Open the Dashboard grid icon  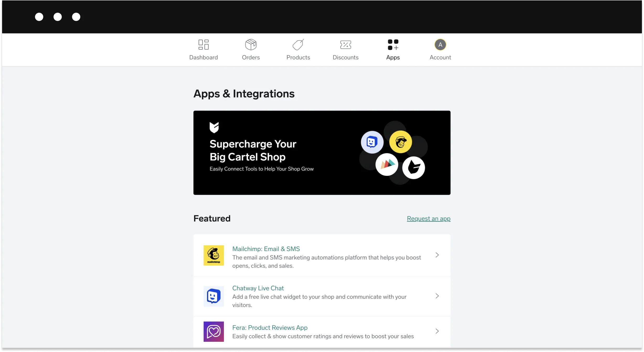[203, 45]
